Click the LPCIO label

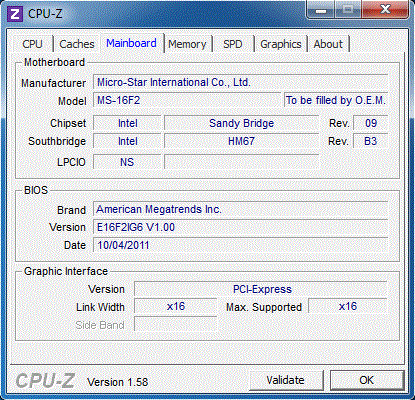[x=71, y=162]
